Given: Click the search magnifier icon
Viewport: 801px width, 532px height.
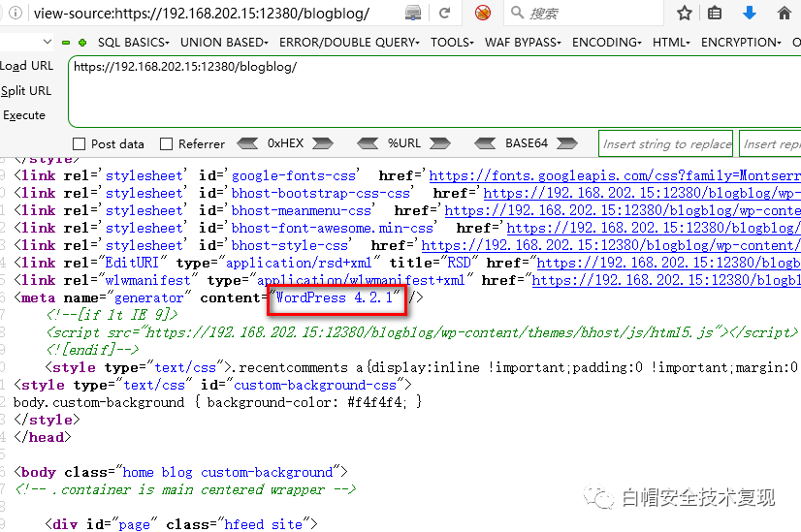Looking at the screenshot, I should 518,13.
